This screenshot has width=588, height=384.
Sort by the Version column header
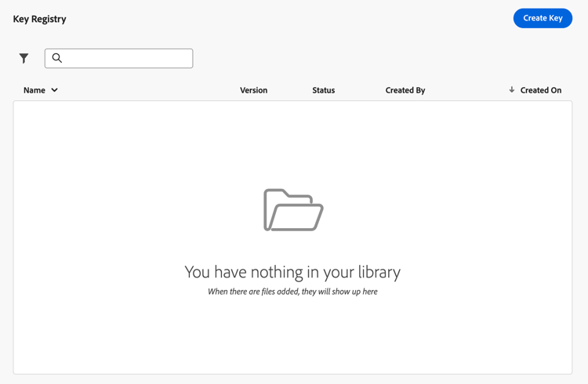pos(254,90)
